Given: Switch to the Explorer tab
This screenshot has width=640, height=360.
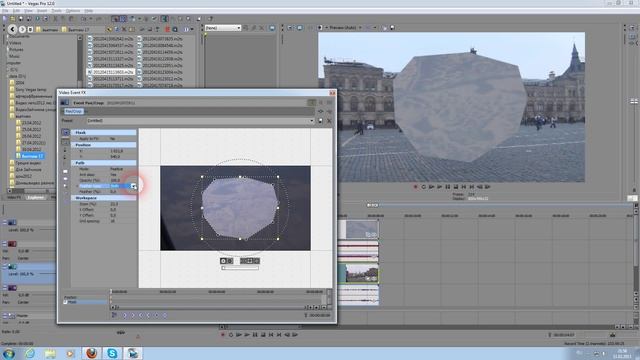Looking at the screenshot, I should click(36, 197).
